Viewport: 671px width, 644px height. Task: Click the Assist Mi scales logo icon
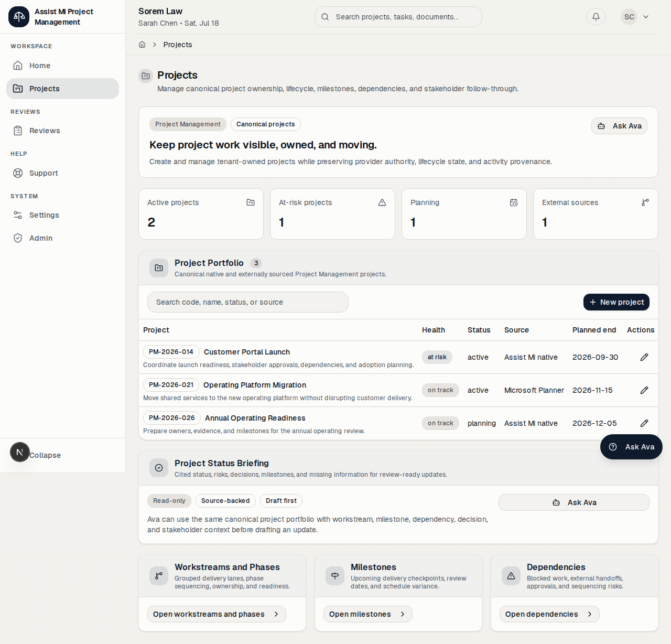[x=19, y=17]
